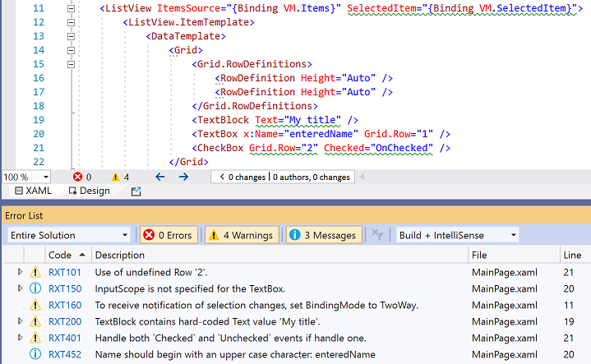Collapse the Grid block at line 14
This screenshot has width=591, height=364.
click(71, 50)
